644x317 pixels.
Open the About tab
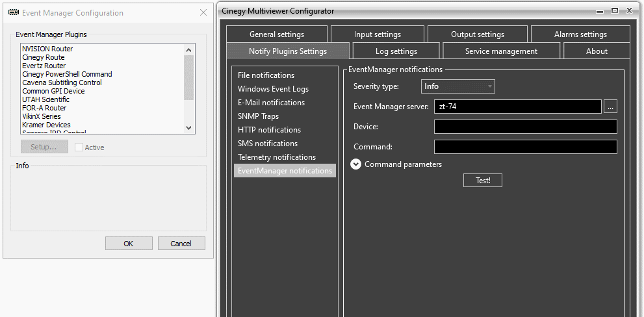[597, 51]
